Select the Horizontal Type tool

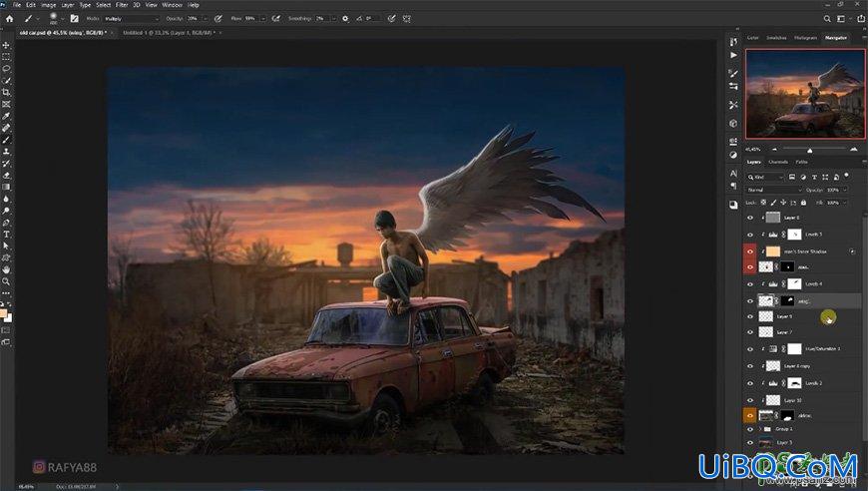tap(6, 235)
